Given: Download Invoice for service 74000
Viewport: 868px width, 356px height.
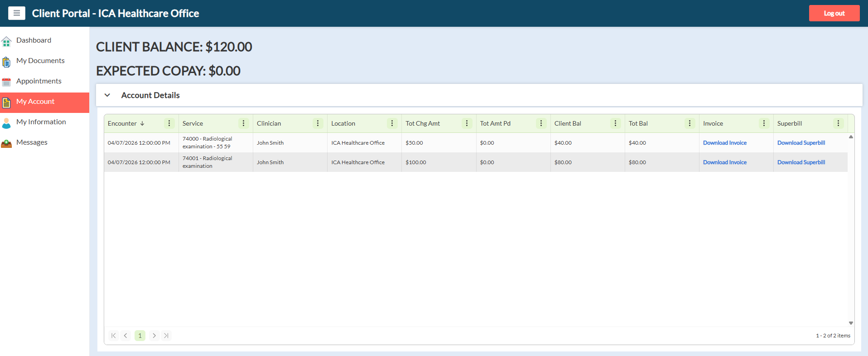Looking at the screenshot, I should coord(724,143).
